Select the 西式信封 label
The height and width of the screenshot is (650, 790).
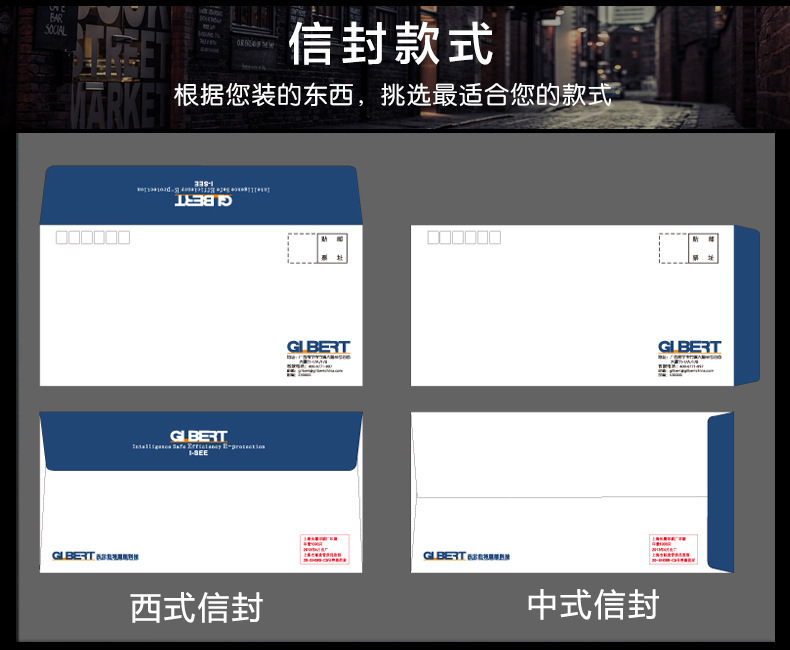[x=196, y=608]
